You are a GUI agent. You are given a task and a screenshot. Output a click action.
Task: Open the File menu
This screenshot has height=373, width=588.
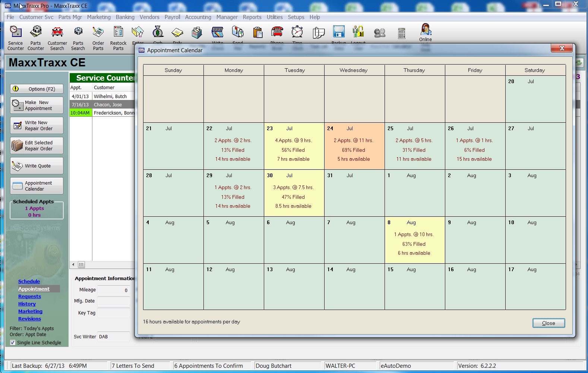10,17
